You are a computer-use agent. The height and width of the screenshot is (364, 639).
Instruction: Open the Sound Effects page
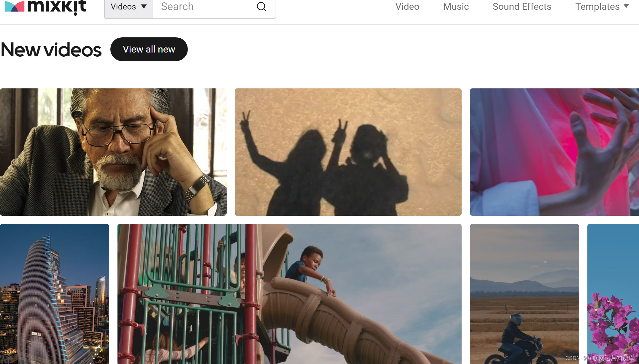[x=522, y=7]
